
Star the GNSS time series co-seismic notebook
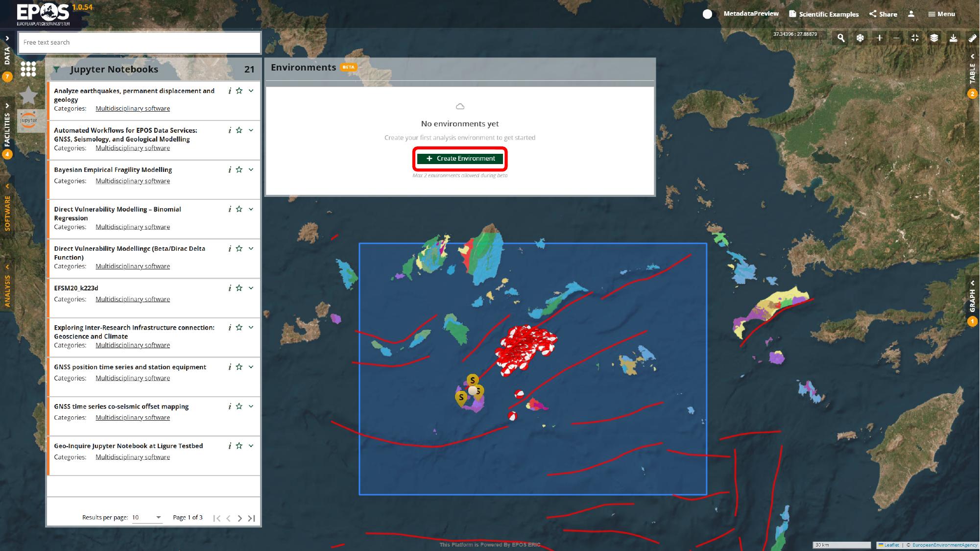(239, 406)
